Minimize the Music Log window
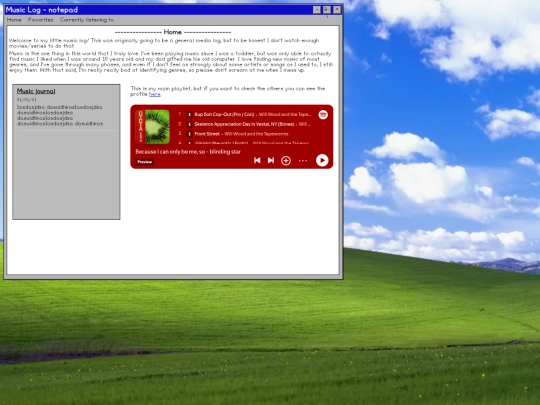 pyautogui.click(x=316, y=10)
